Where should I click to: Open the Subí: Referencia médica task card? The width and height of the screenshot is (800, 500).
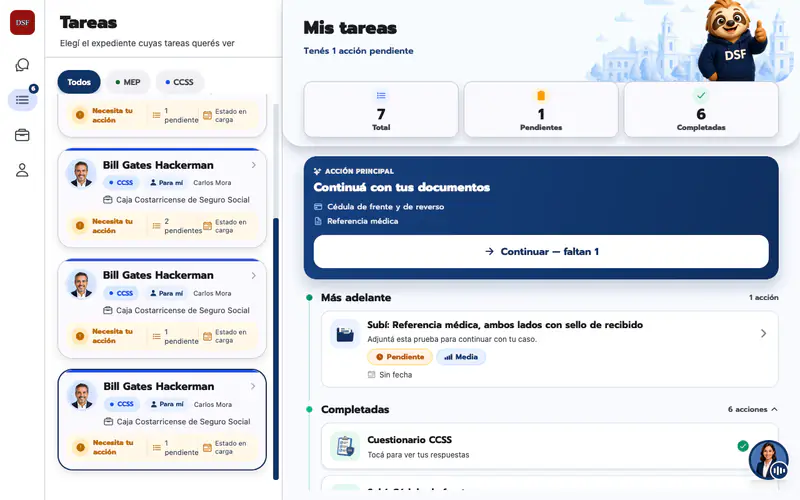click(549, 349)
